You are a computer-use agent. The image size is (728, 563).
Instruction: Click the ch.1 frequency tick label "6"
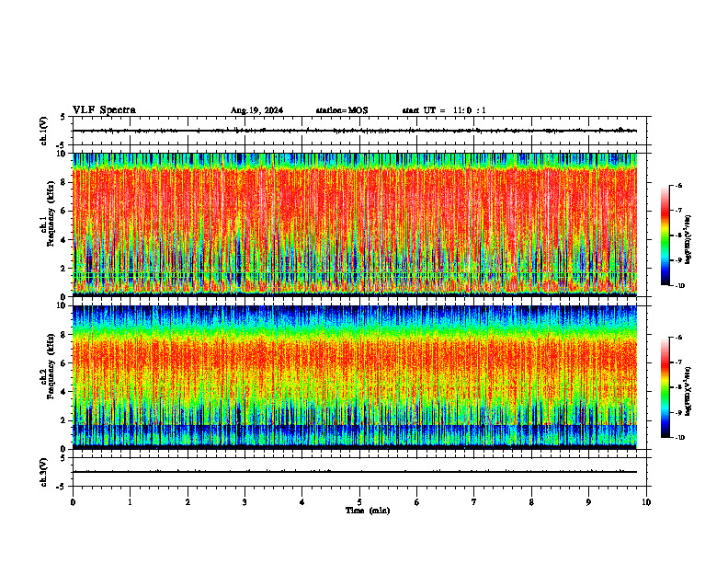[x=64, y=212]
